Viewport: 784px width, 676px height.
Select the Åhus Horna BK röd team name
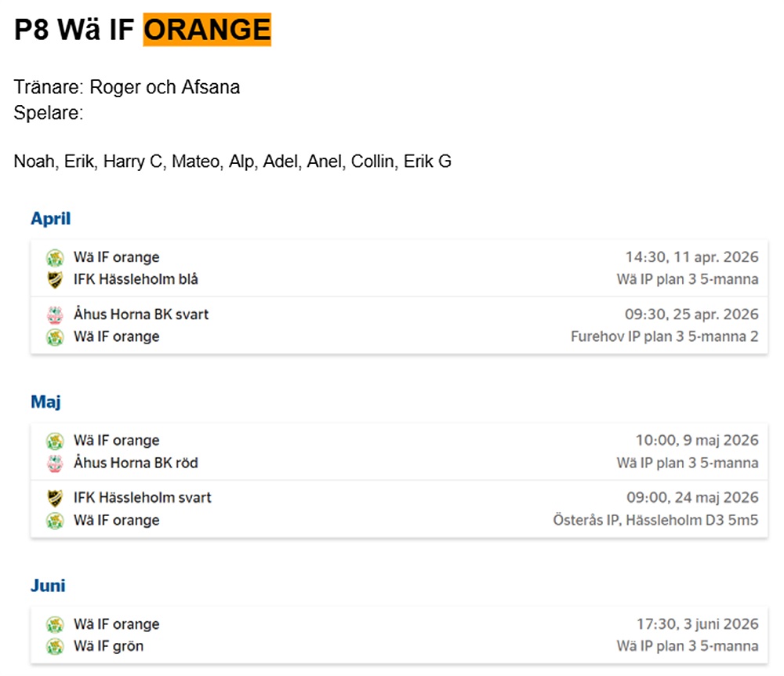136,463
